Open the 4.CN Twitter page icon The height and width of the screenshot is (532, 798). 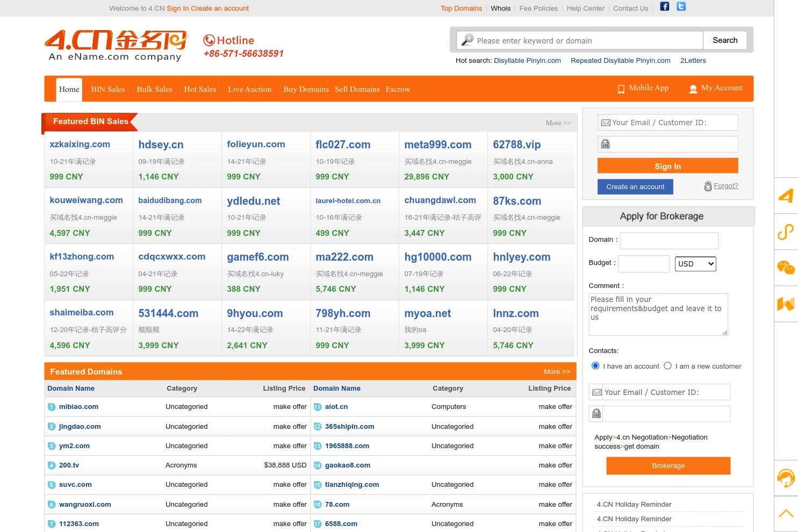680,6
